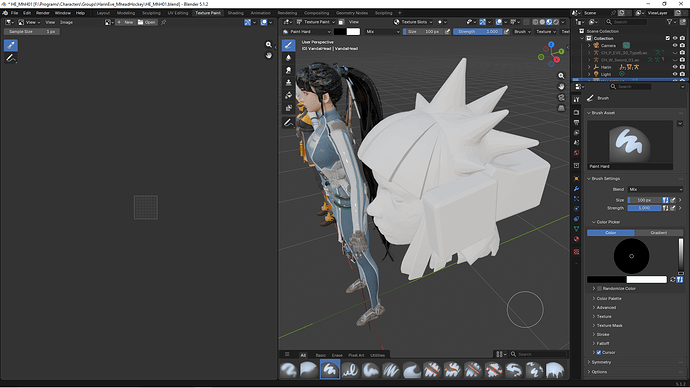Screen dimensions: 690x388
Task: Open the Render properties tab
Action: tap(576, 113)
